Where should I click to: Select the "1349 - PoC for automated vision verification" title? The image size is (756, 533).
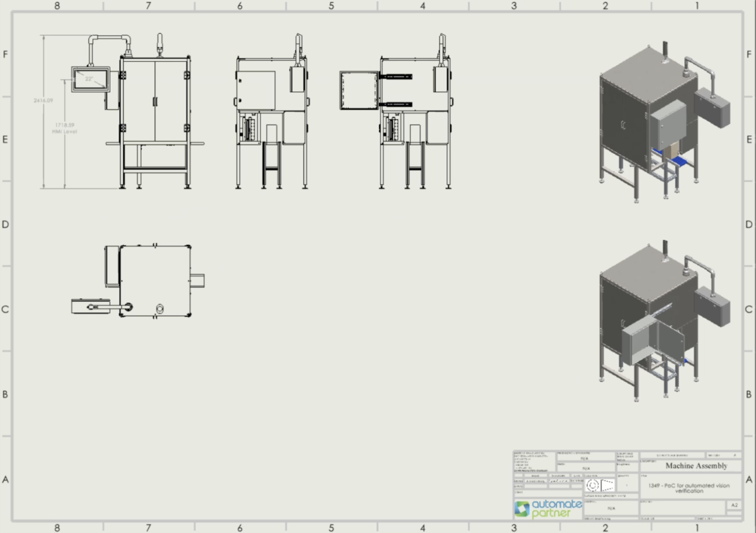(689, 488)
